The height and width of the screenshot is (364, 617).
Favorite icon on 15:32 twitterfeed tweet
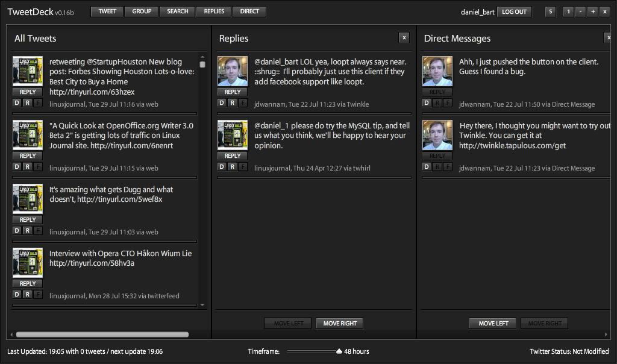pyautogui.click(x=38, y=294)
